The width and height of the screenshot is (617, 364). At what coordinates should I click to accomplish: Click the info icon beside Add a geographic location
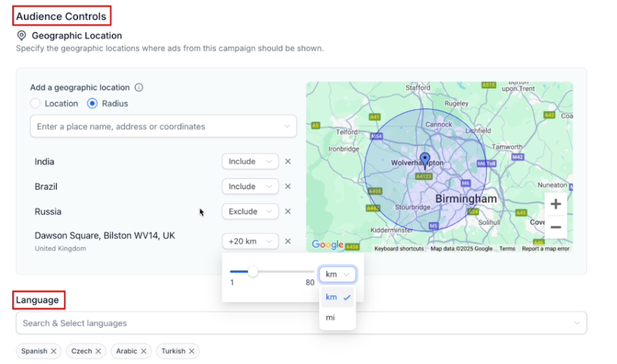pyautogui.click(x=139, y=88)
